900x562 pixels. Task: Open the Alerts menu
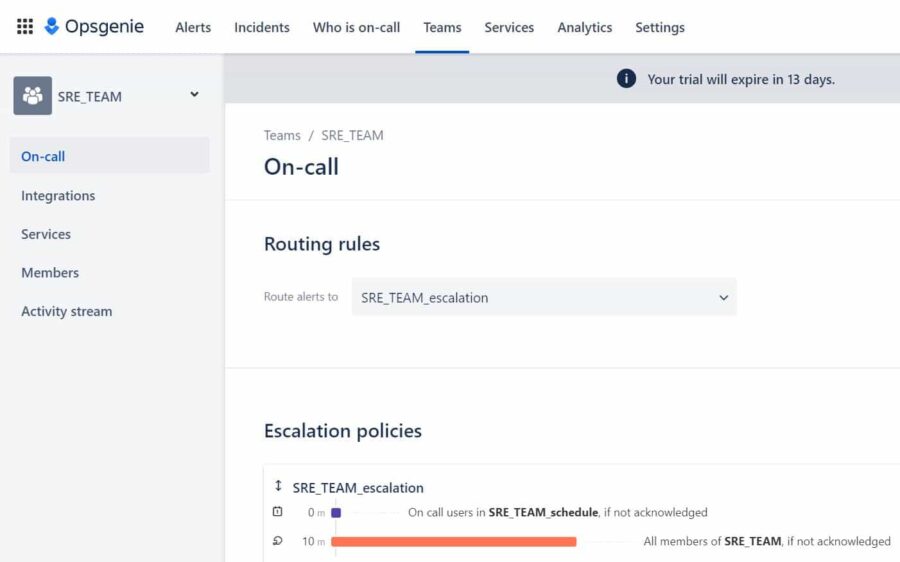coord(193,27)
